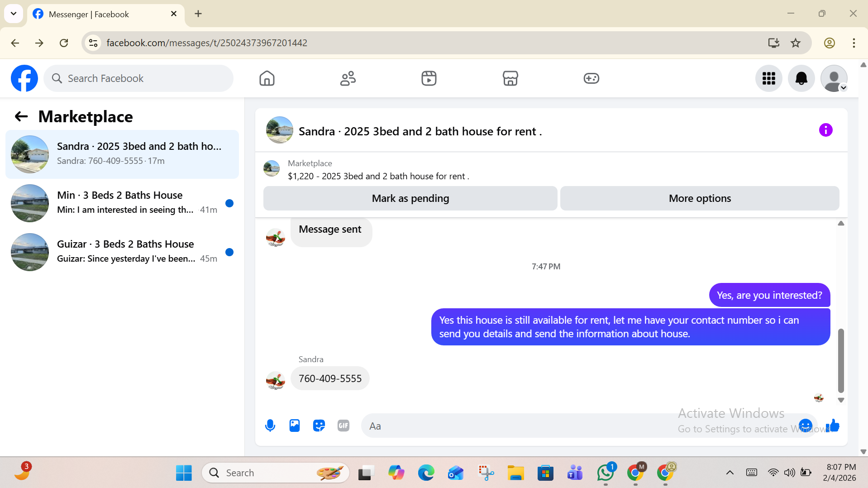Click the page scrollbar down arrow

tap(863, 452)
